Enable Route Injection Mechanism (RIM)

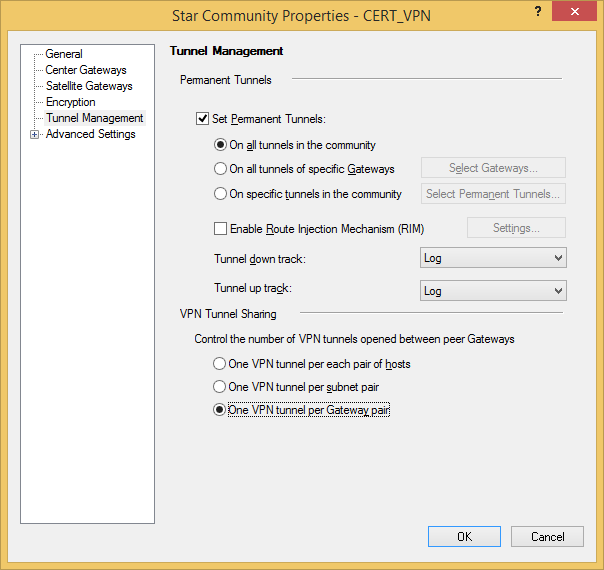[x=221, y=229]
